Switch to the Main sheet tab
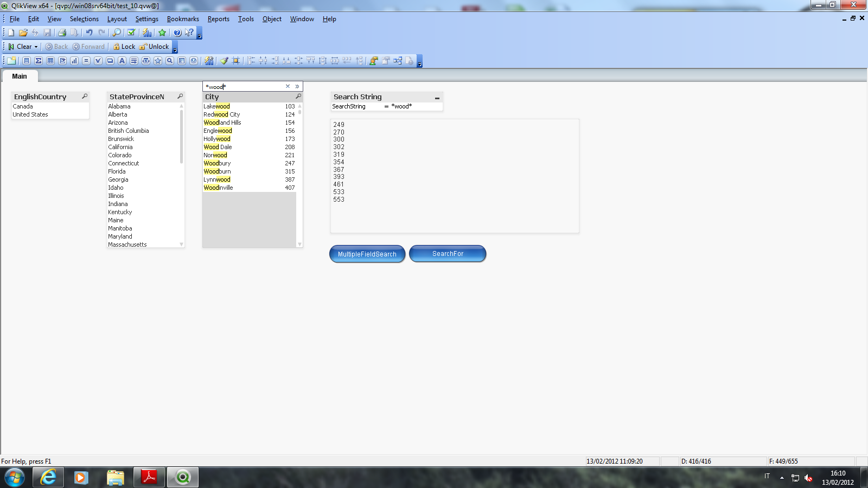 point(20,76)
